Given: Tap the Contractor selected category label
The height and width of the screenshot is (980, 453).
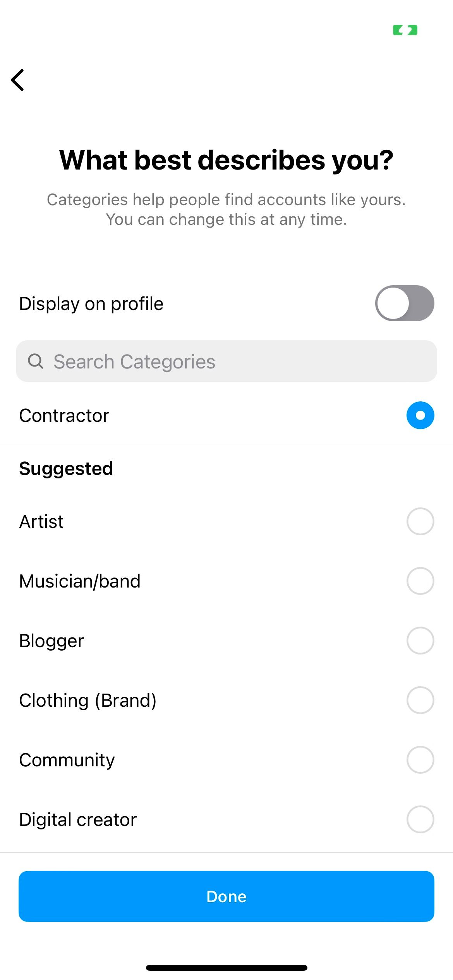Looking at the screenshot, I should (x=64, y=415).
